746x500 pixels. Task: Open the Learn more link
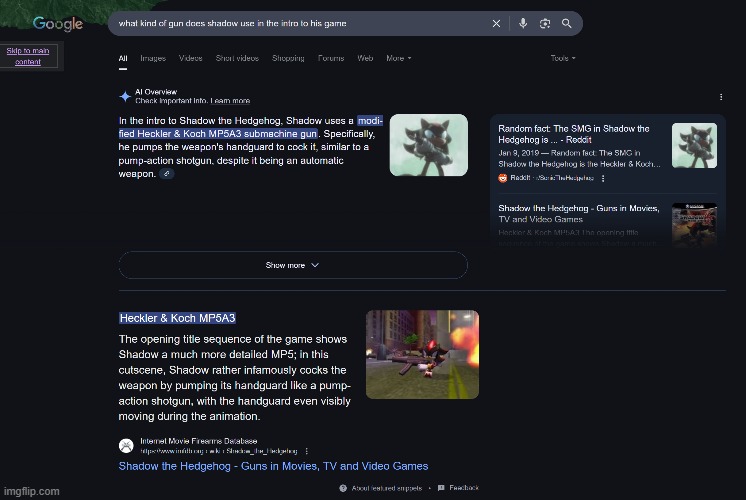click(230, 101)
